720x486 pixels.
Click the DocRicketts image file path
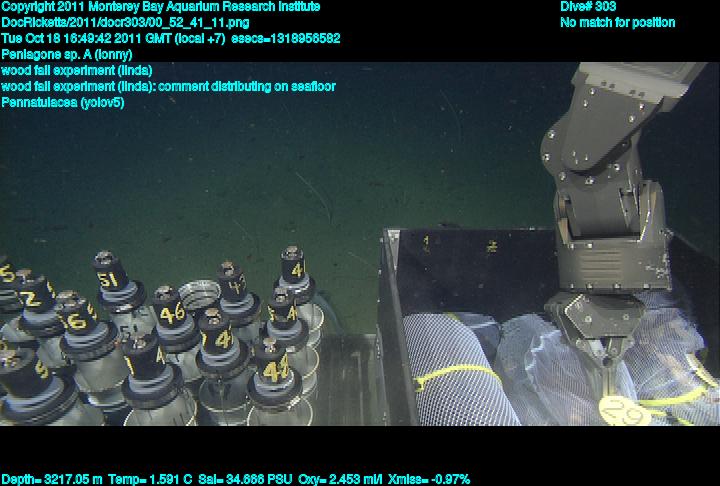pos(126,22)
